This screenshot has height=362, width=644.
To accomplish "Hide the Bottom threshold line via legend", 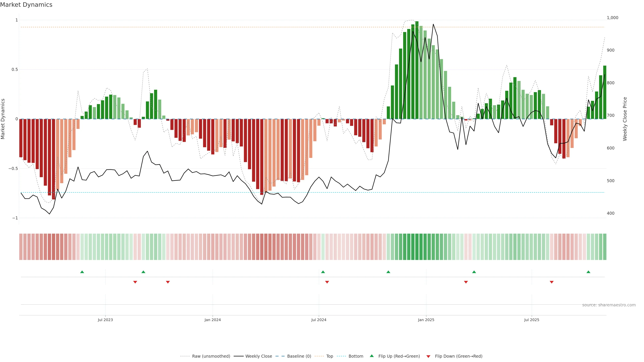I will click(x=356, y=356).
